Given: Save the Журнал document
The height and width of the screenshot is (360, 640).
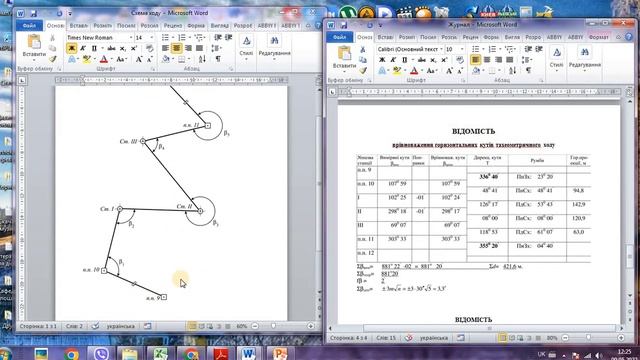Looking at the screenshot, I should pyautogui.click(x=344, y=25).
